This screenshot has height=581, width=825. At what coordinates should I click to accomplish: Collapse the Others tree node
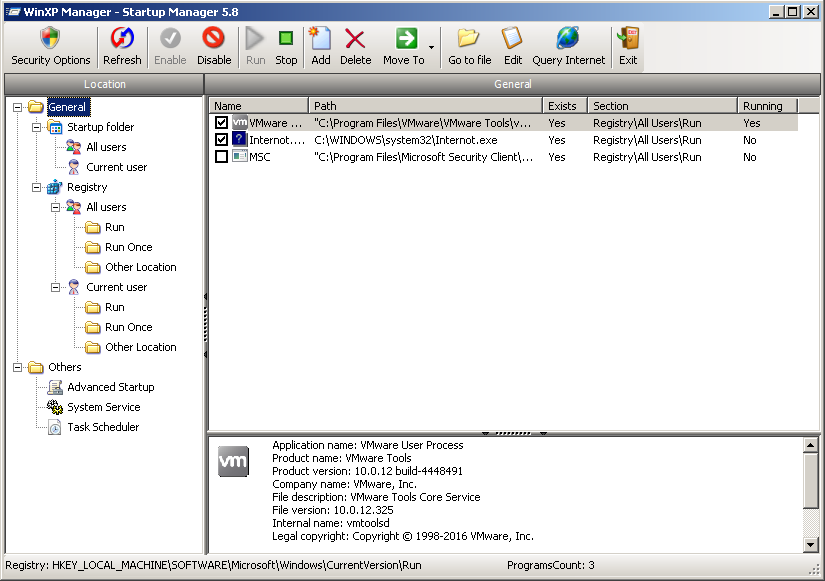(18, 367)
